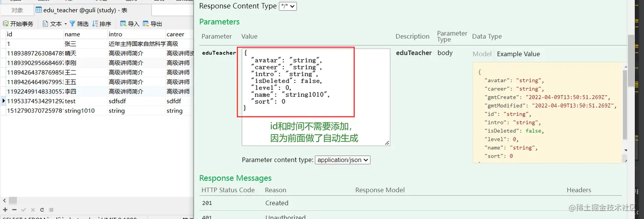The height and width of the screenshot is (219, 644).
Task: Click the Parameters section heading
Action: point(219,22)
